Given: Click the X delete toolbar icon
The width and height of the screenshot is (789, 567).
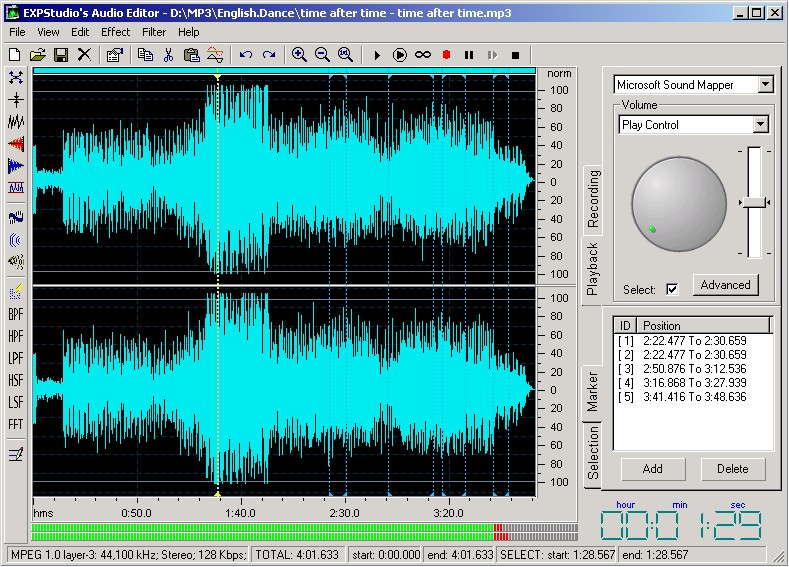Looking at the screenshot, I should (84, 54).
